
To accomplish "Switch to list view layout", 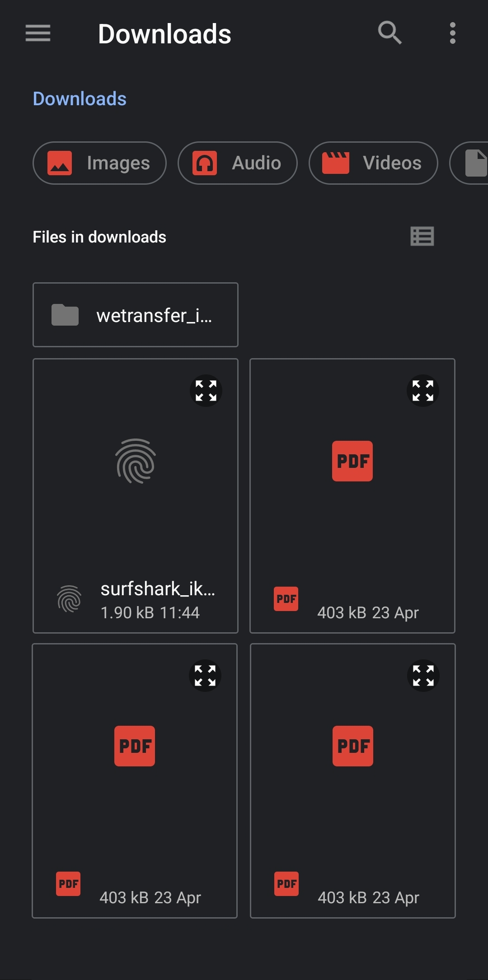I will pos(422,236).
